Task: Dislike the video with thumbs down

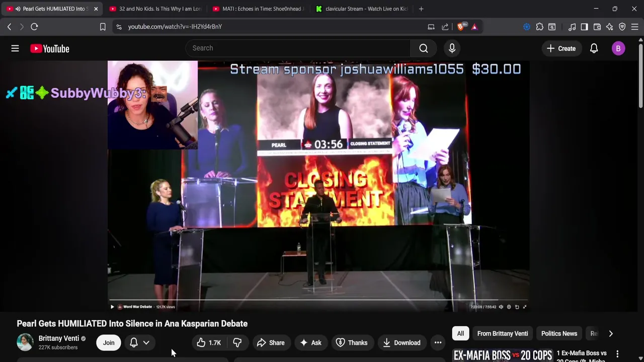Action: click(237, 343)
